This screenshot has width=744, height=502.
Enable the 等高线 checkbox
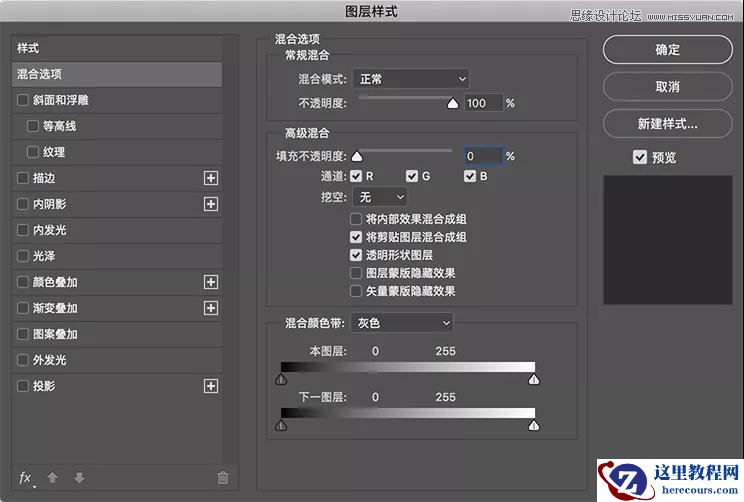click(x=33, y=126)
